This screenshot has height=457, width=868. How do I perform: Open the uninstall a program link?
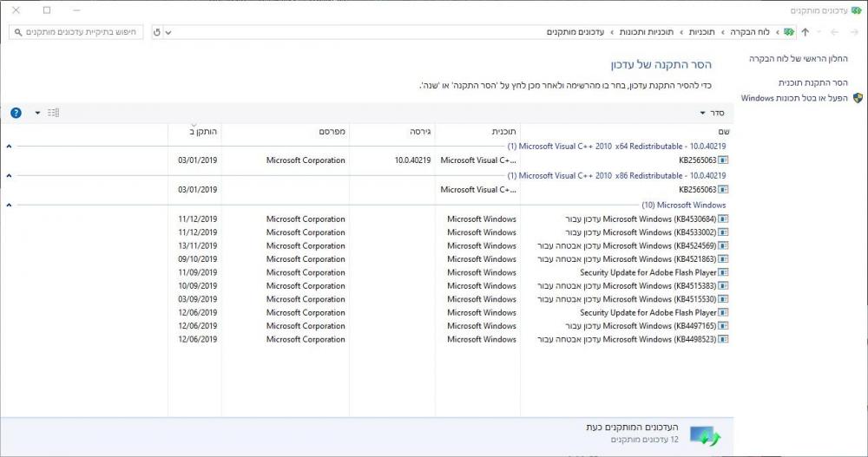(x=812, y=82)
